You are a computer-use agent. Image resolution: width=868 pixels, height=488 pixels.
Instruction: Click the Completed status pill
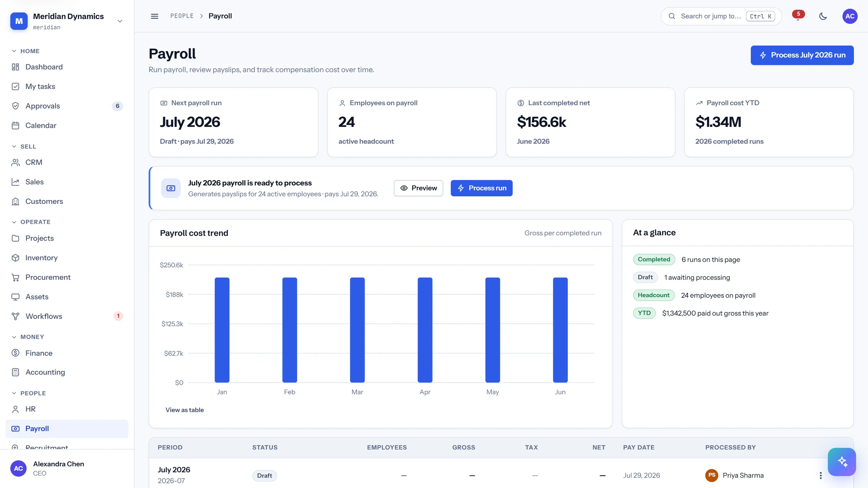coord(654,259)
